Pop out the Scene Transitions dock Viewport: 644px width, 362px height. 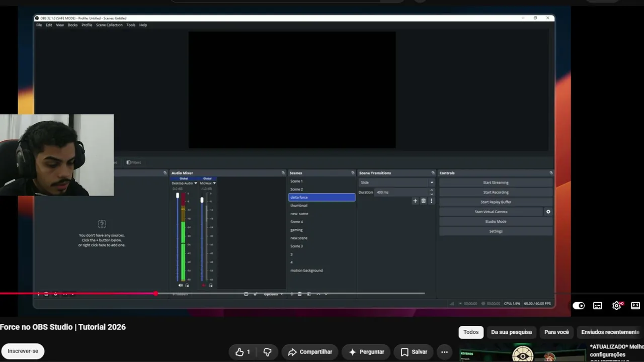[x=433, y=173]
